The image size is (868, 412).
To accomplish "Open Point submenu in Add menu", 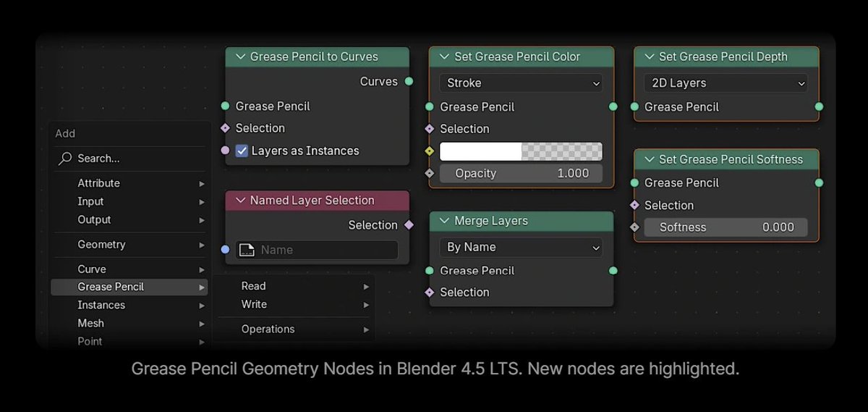I will click(x=129, y=341).
